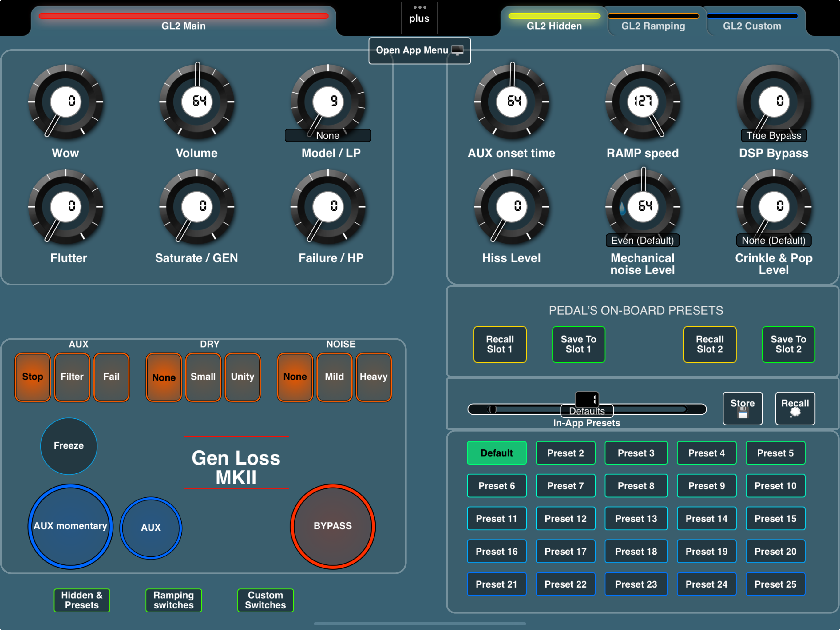Set NOISE to Mild
Viewport: 840px width, 630px height.
[334, 377]
